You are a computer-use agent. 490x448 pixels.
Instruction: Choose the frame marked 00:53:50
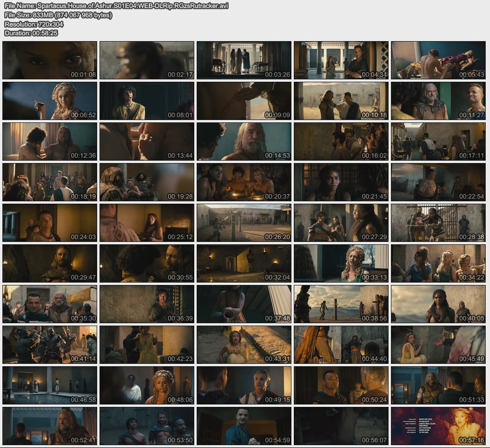(x=147, y=426)
